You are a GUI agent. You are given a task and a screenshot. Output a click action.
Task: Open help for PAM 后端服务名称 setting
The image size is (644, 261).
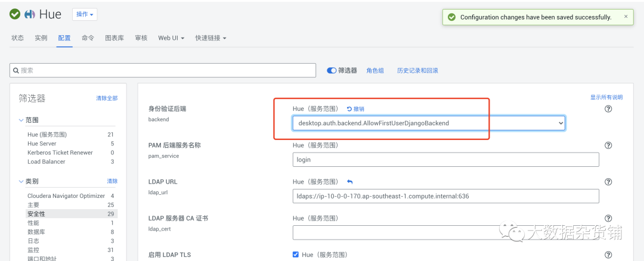pos(609,145)
